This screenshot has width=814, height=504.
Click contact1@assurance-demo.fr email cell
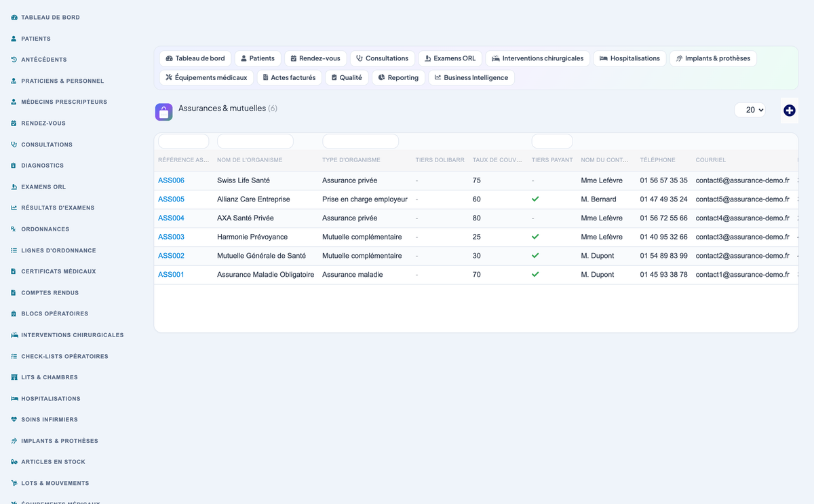point(742,275)
